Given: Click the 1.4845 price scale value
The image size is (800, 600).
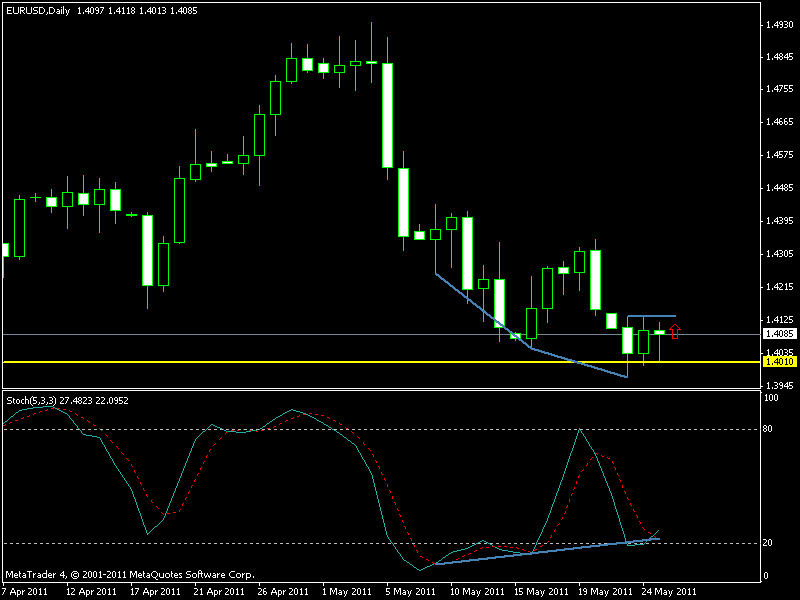Looking at the screenshot, I should 780,57.
